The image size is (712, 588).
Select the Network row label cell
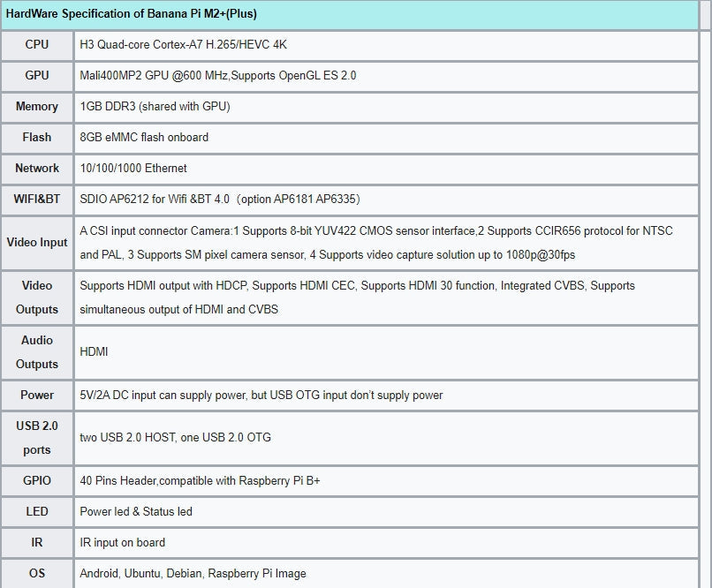pyautogui.click(x=37, y=168)
